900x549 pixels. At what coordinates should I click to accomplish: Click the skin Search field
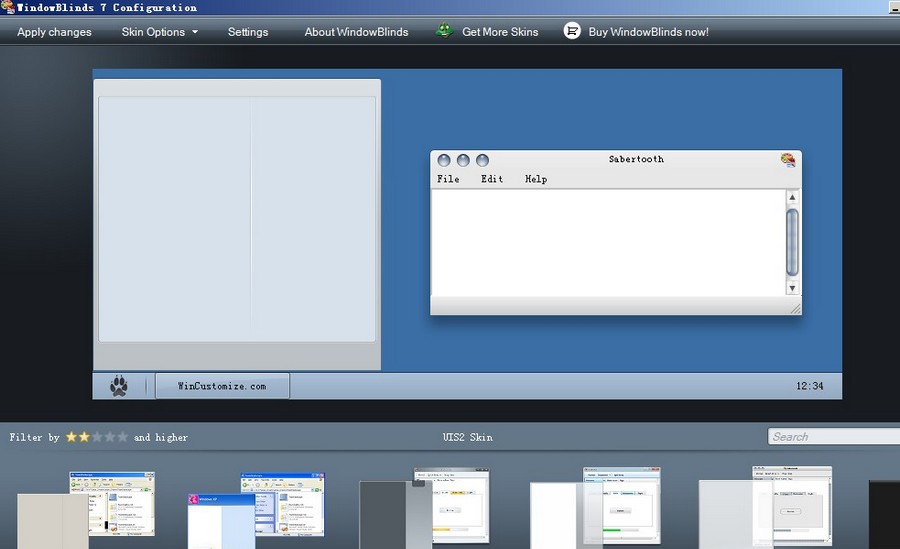click(x=834, y=436)
